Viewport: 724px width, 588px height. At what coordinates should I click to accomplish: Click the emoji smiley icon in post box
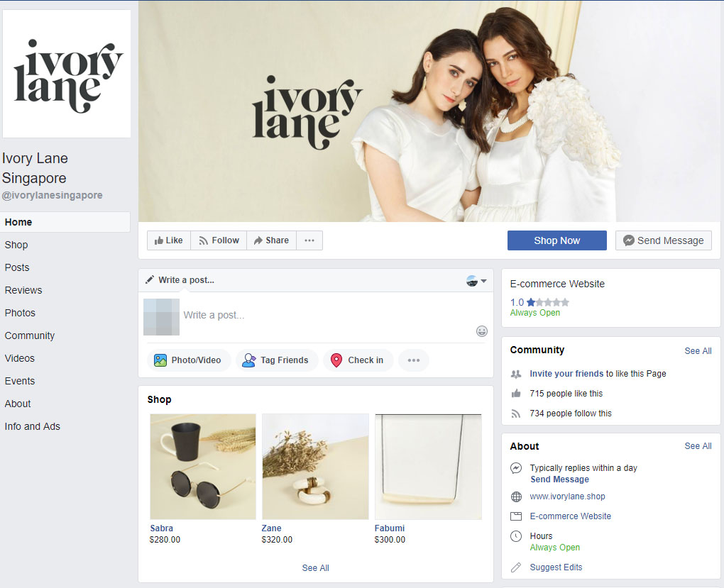point(482,331)
